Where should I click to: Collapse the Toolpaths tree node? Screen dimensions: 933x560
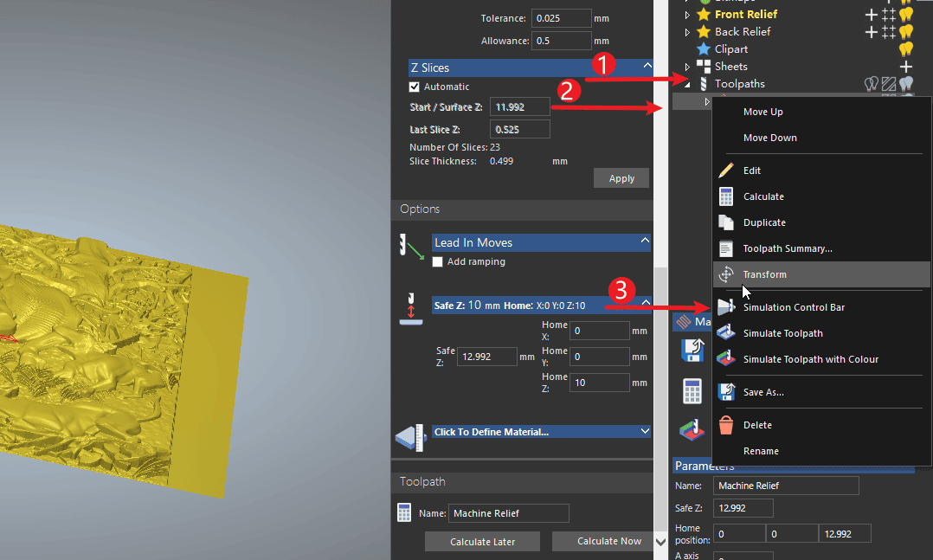coord(687,84)
